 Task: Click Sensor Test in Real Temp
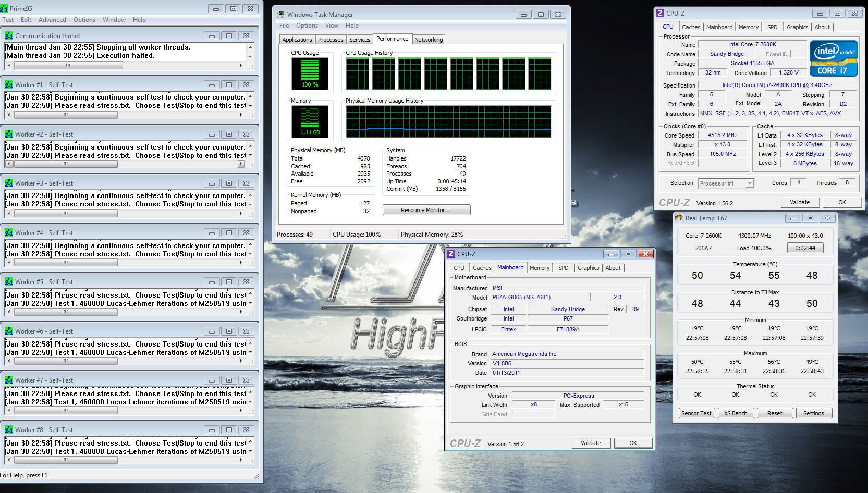696,413
